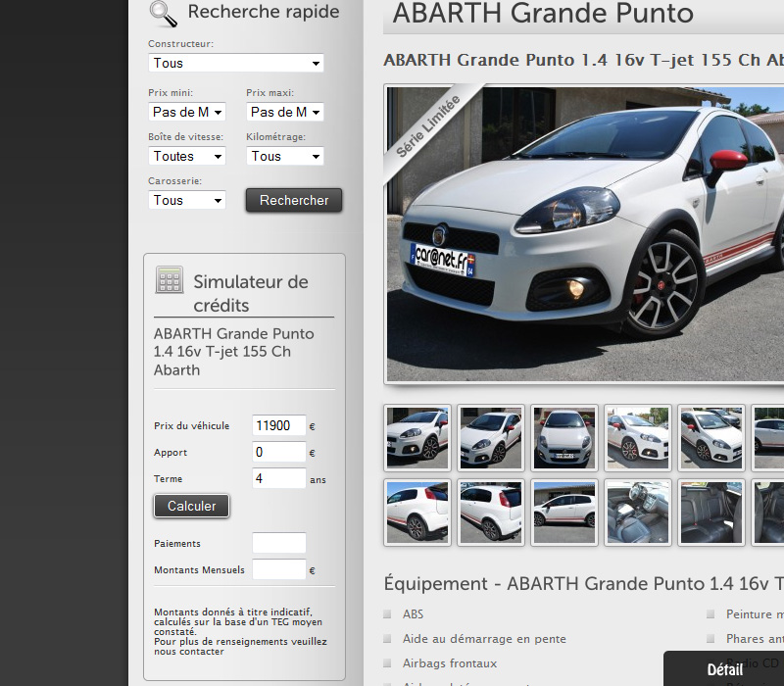
Task: Click the Terme input field
Action: (279, 478)
